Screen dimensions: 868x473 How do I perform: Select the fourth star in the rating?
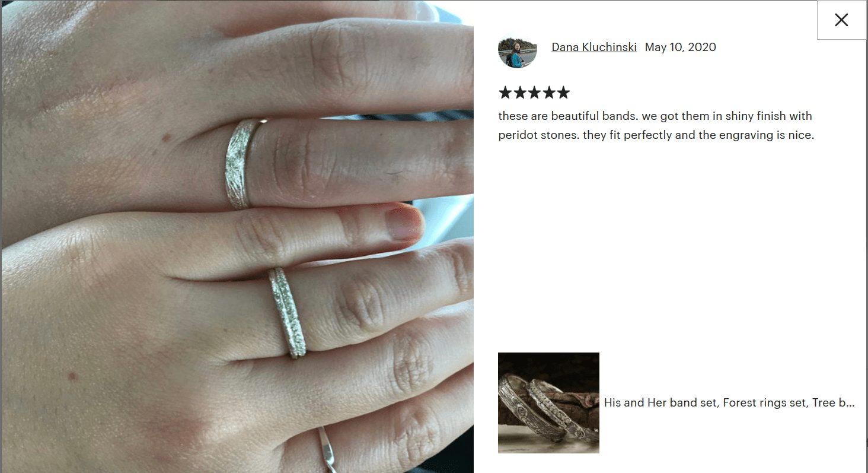tap(548, 93)
